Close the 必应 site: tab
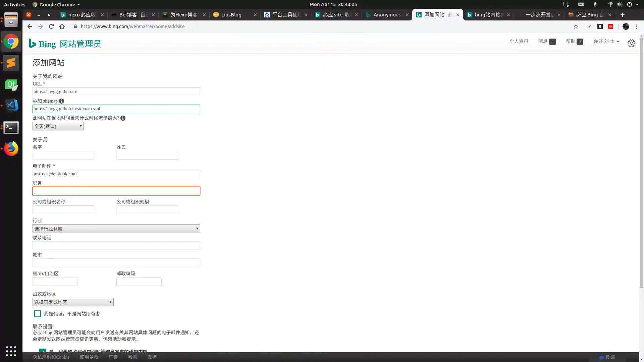Image resolution: width=644 pixels, height=362 pixels. [x=357, y=15]
